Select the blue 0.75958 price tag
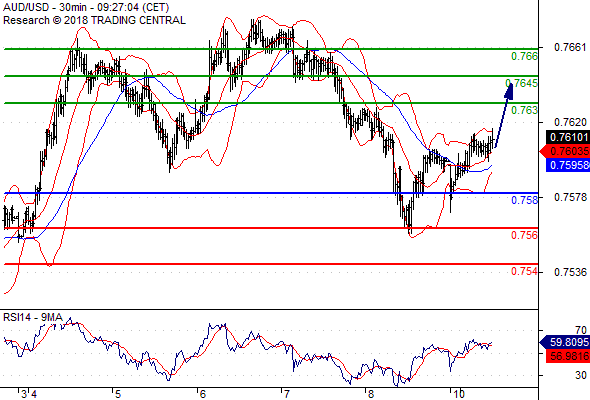 click(x=568, y=165)
